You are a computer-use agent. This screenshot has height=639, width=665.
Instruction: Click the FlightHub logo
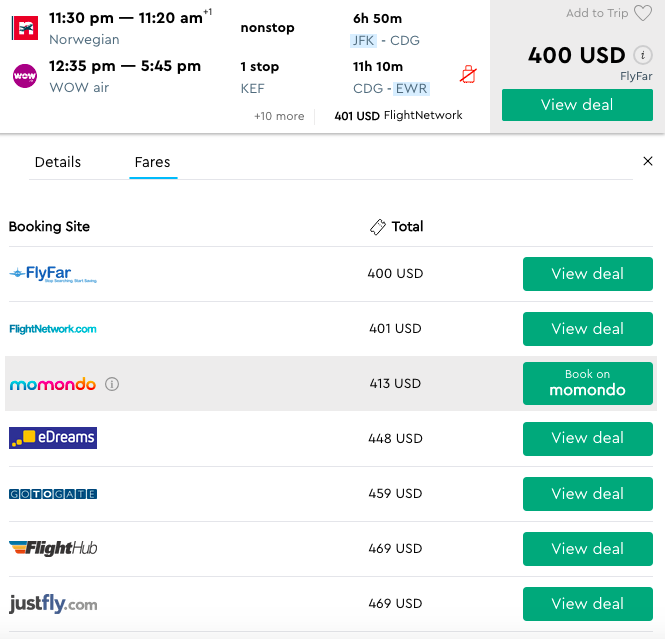point(53,548)
